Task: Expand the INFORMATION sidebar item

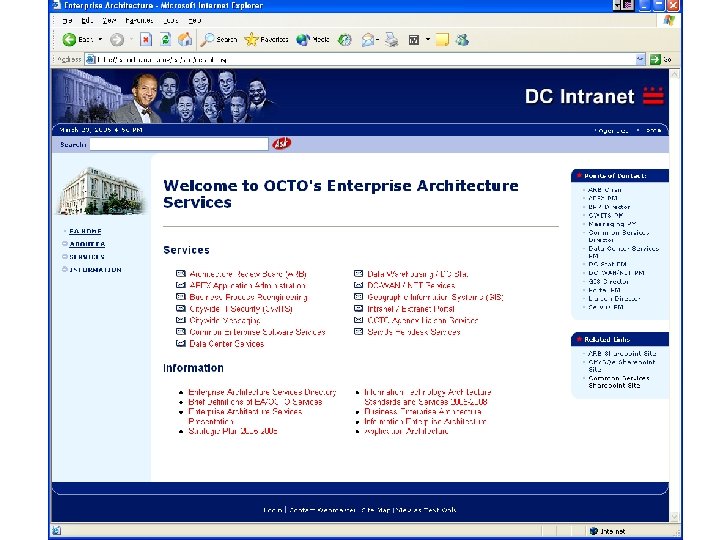Action: tap(65, 270)
